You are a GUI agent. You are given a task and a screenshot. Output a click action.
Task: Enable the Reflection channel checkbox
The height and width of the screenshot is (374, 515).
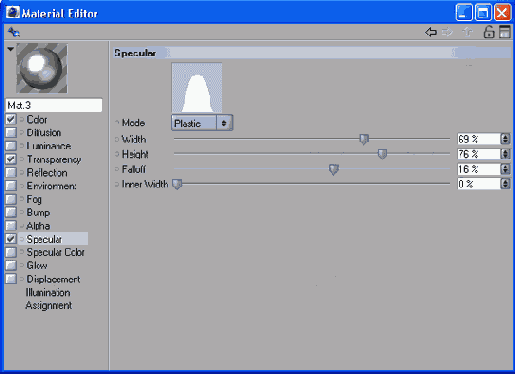(11, 172)
